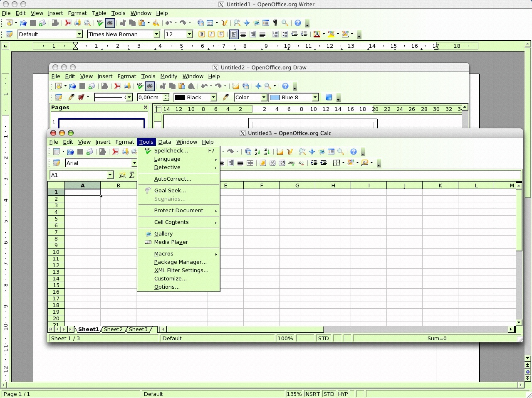Toggle Bold in Writer formatting toolbar
Image resolution: width=532 pixels, height=398 pixels.
[x=202, y=34]
